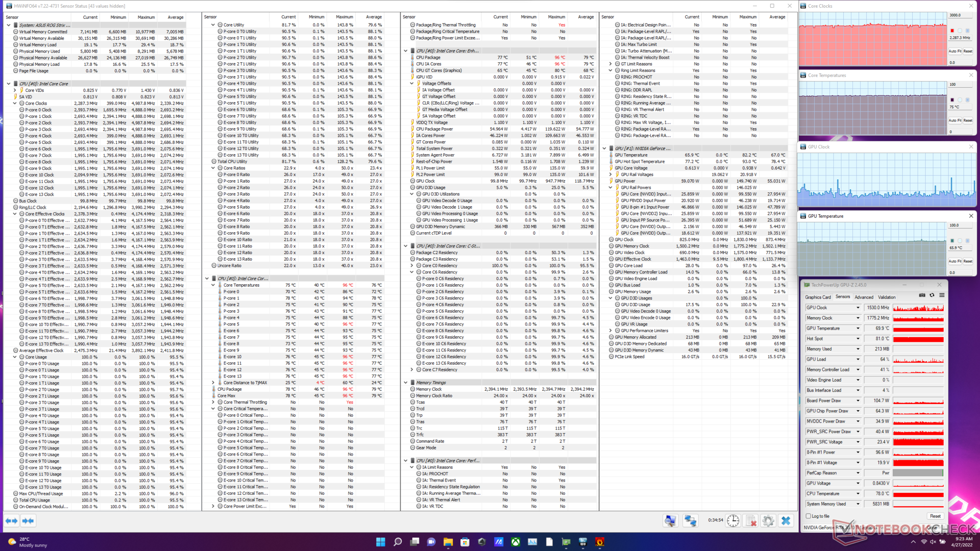Open the Hot Spot sensor dropdown
The width and height of the screenshot is (980, 551).
[857, 339]
